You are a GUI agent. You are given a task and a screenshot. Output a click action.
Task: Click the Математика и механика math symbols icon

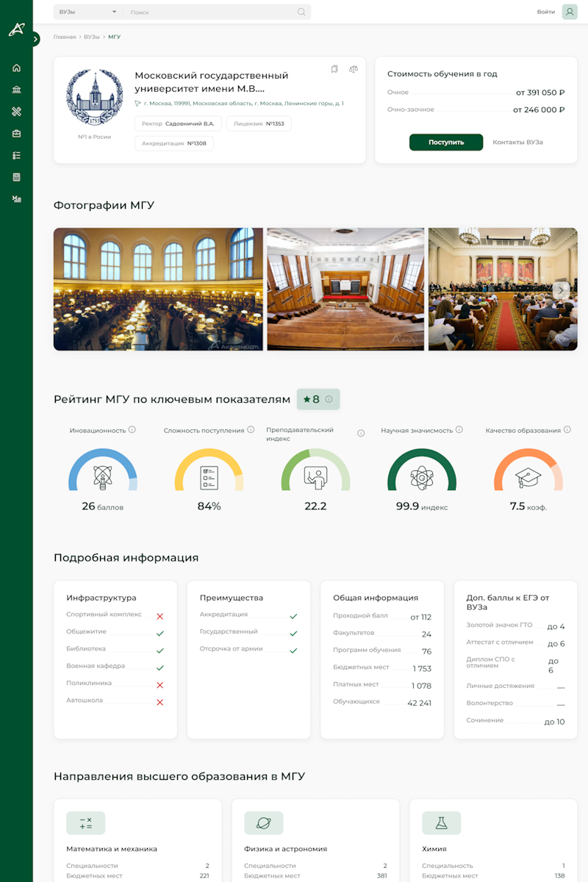tap(85, 822)
